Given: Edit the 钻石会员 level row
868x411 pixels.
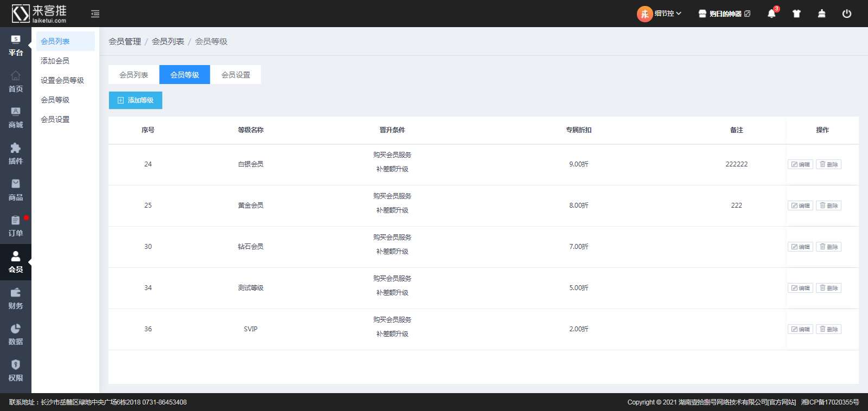Looking at the screenshot, I should (x=800, y=247).
